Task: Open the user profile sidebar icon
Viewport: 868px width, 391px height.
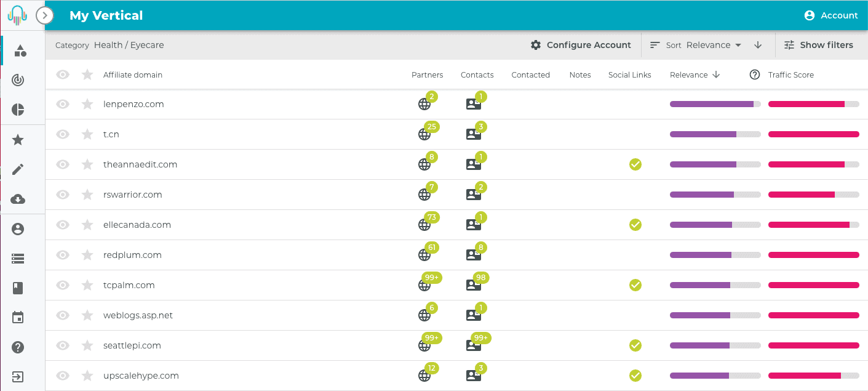Action: 18,229
